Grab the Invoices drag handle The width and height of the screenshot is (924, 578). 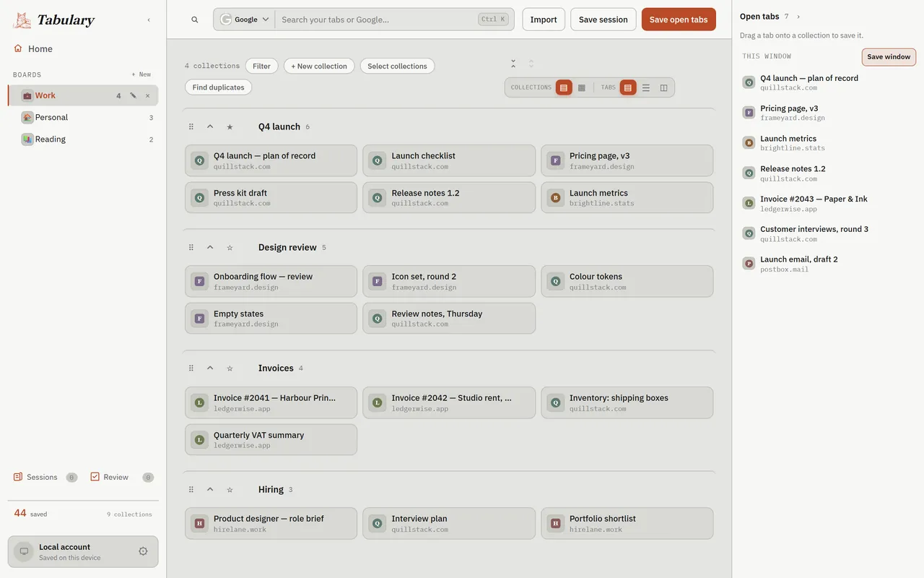[x=191, y=368]
